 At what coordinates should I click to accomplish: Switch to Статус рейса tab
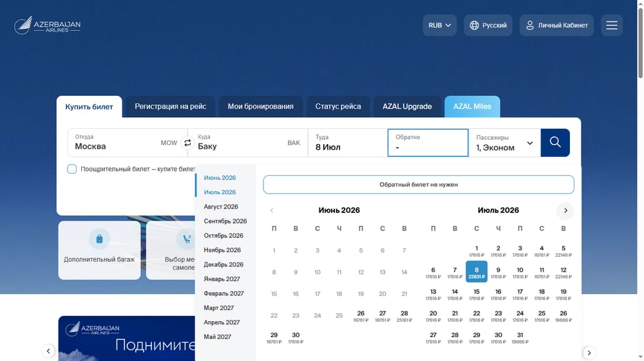338,107
